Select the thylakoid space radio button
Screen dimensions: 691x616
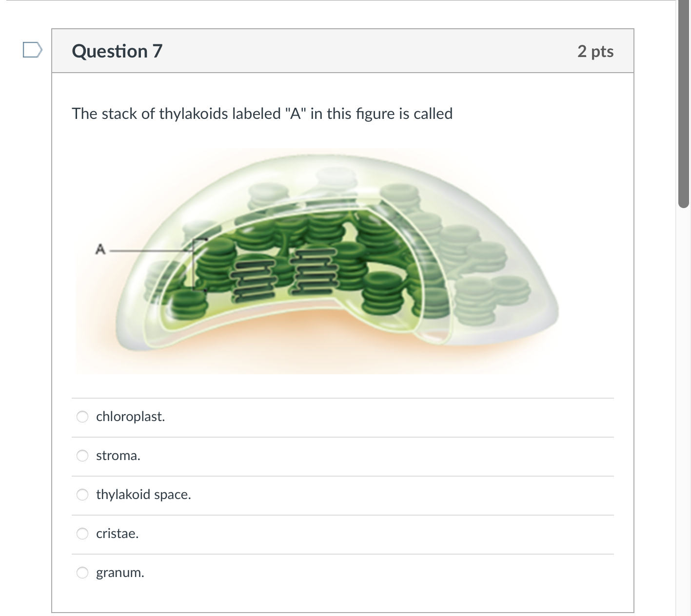point(82,495)
